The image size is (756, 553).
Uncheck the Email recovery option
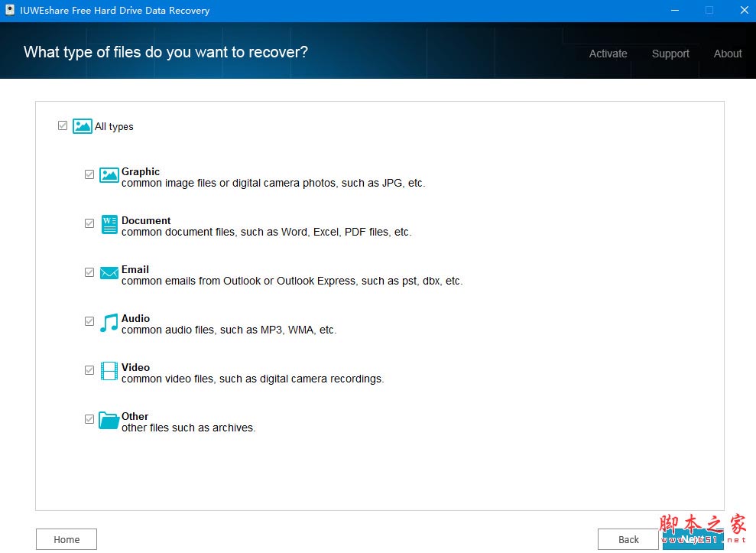pos(89,272)
